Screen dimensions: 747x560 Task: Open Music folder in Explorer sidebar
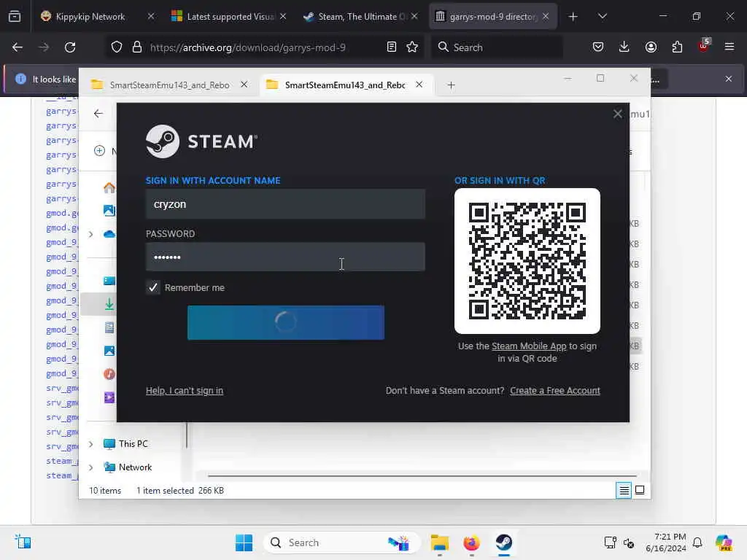pyautogui.click(x=109, y=374)
